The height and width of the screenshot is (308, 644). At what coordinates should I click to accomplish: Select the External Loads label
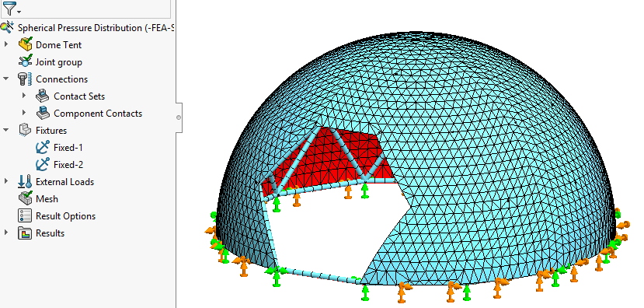point(65,182)
